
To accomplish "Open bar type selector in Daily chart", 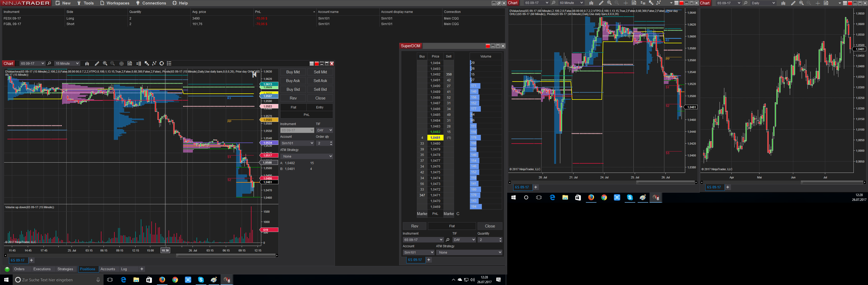I will (x=783, y=3).
